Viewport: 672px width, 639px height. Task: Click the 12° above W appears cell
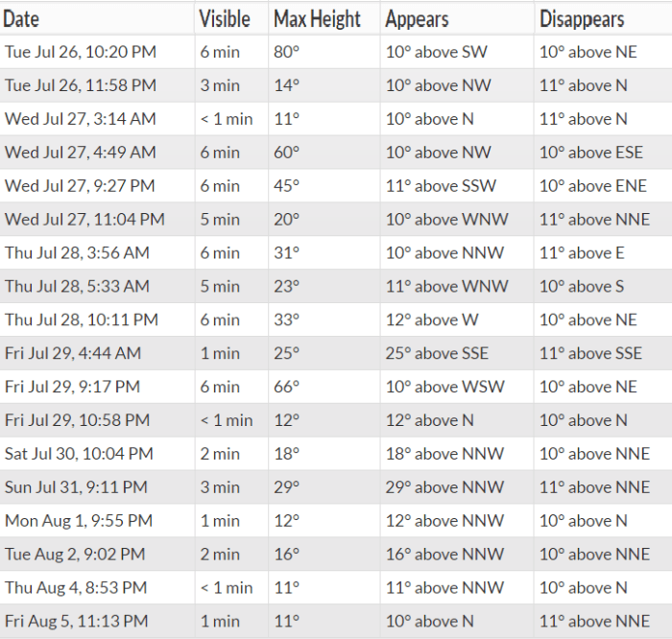(x=431, y=319)
